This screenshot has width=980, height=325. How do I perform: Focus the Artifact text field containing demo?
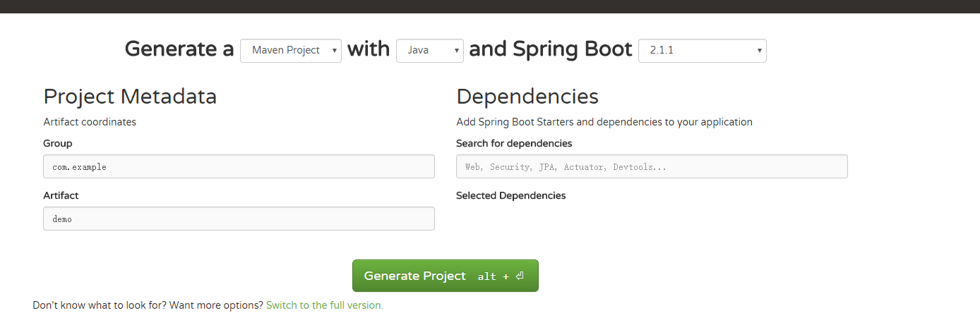(x=239, y=219)
